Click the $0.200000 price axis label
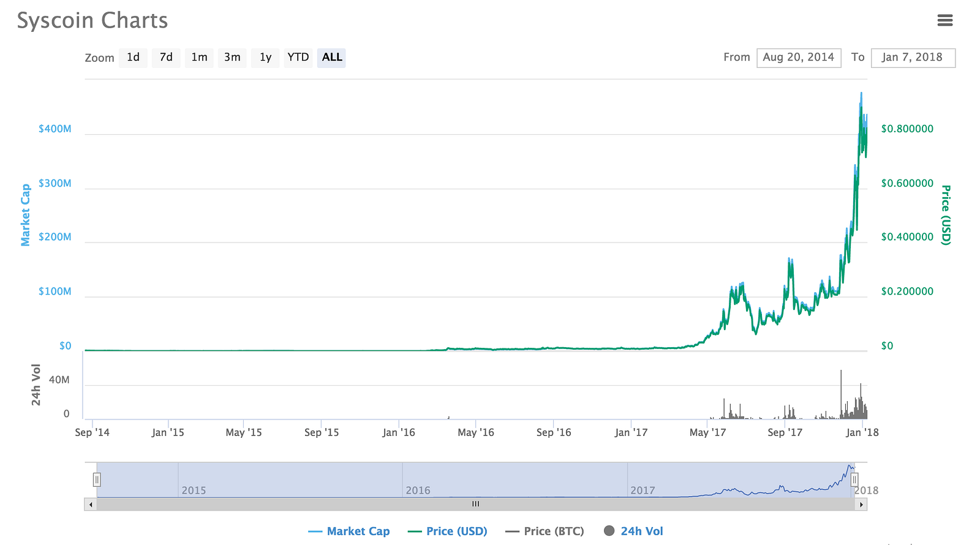980x545 pixels. (x=907, y=291)
